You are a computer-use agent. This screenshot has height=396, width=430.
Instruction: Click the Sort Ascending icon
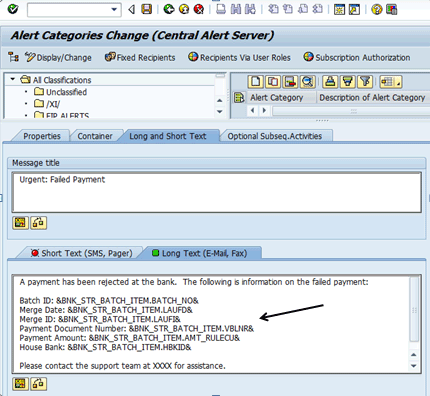click(x=330, y=82)
